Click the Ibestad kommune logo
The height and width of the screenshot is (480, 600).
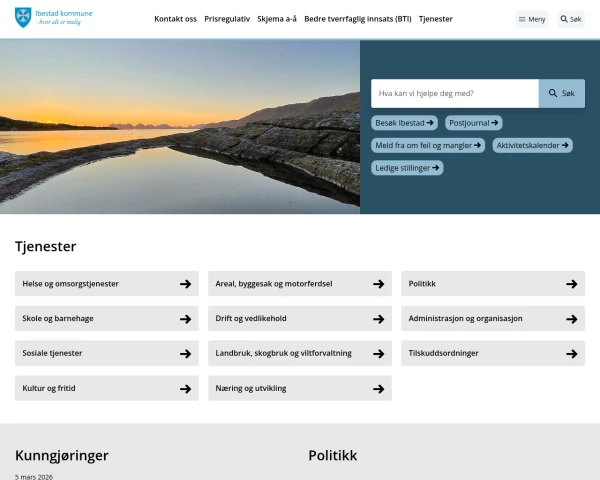pyautogui.click(x=54, y=18)
